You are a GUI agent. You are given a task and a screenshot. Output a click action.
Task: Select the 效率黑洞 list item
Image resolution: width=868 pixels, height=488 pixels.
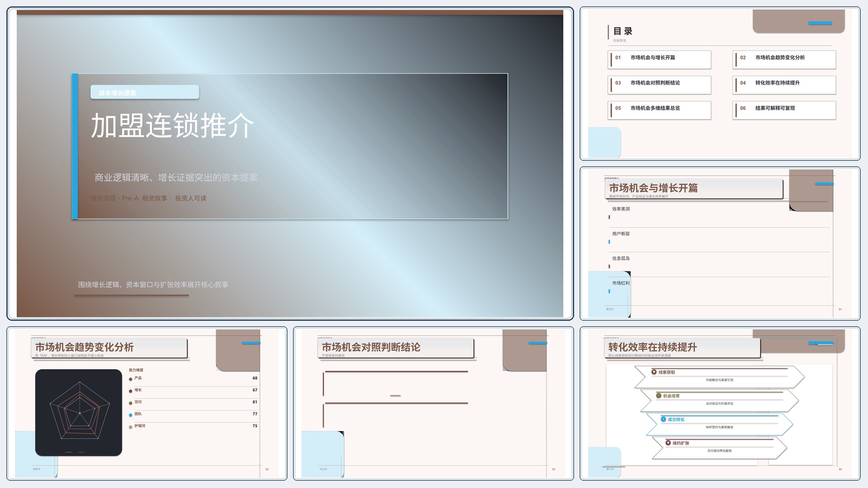(621, 209)
